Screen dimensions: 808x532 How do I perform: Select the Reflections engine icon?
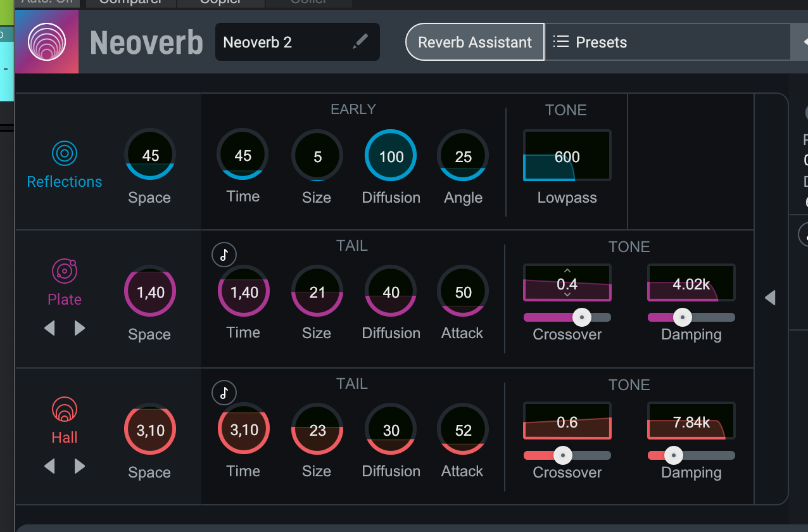tap(64, 152)
